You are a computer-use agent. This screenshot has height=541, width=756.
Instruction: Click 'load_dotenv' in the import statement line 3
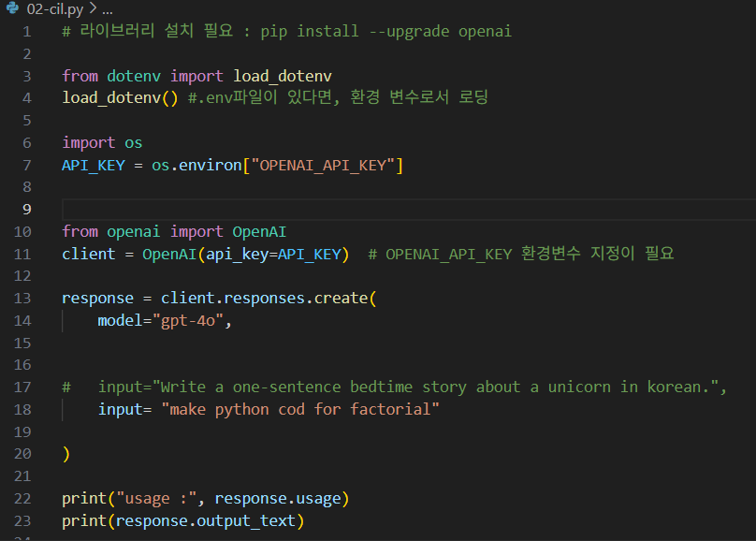point(283,76)
